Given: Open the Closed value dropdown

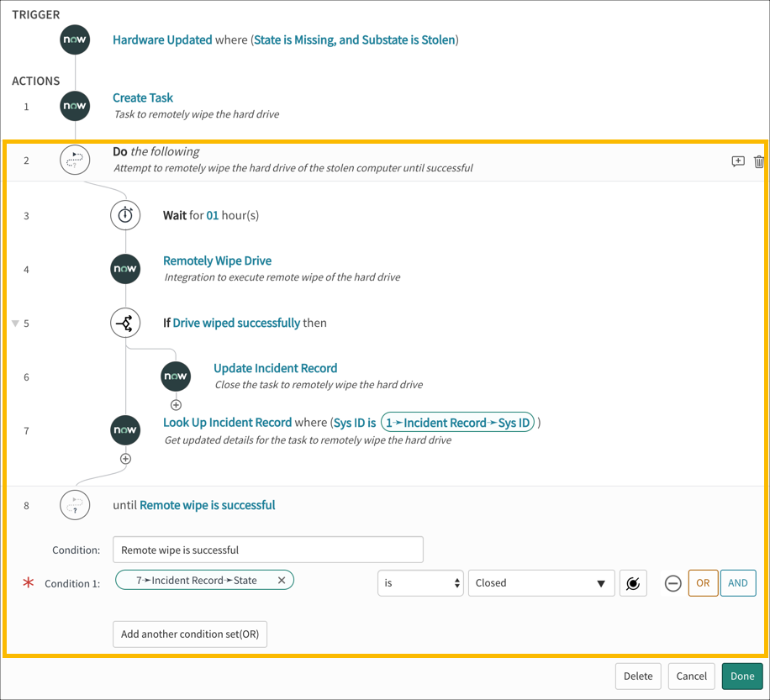Looking at the screenshot, I should point(541,582).
